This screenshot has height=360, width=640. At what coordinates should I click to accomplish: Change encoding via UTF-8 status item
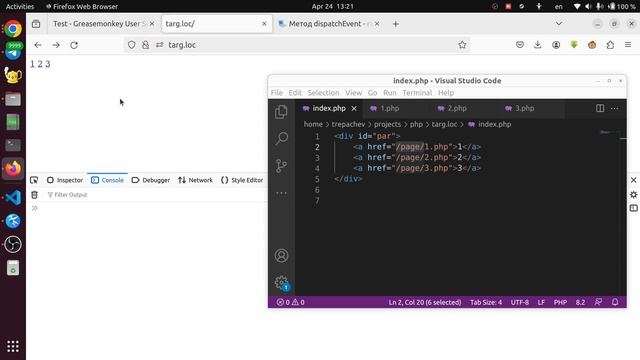coord(520,302)
